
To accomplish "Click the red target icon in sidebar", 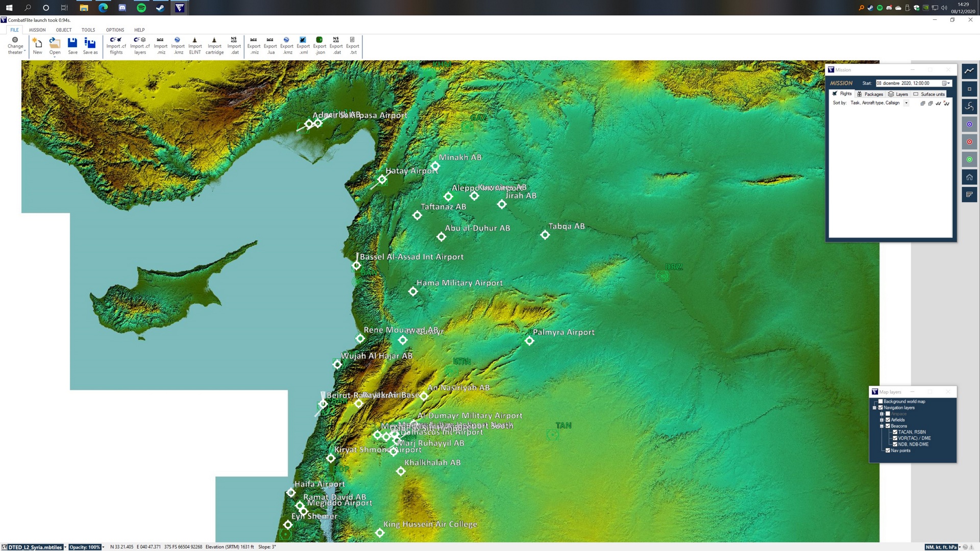I will [969, 142].
